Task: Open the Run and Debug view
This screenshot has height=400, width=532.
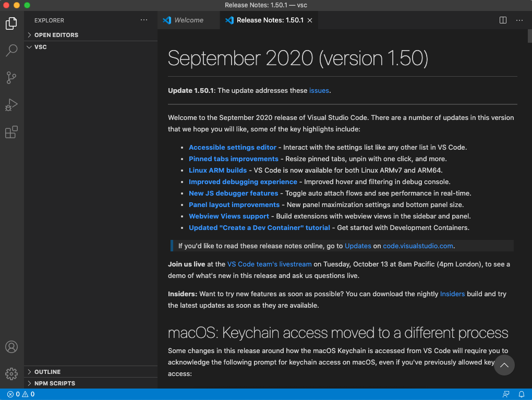Action: pyautogui.click(x=11, y=105)
